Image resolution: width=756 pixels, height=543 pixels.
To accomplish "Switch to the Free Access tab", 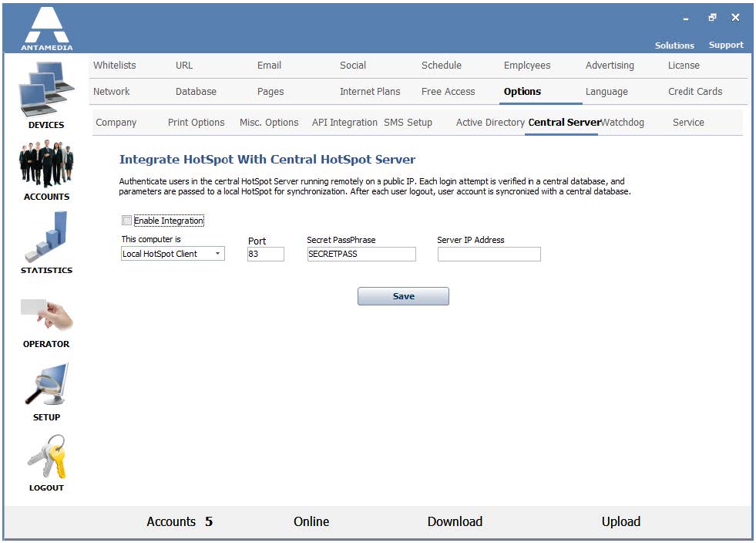I will (448, 91).
